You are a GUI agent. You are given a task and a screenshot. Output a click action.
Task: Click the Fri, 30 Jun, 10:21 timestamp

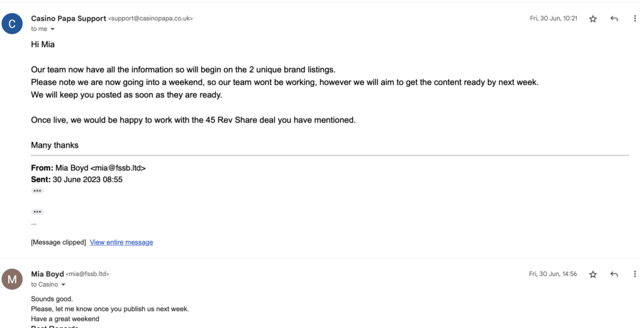(x=553, y=18)
